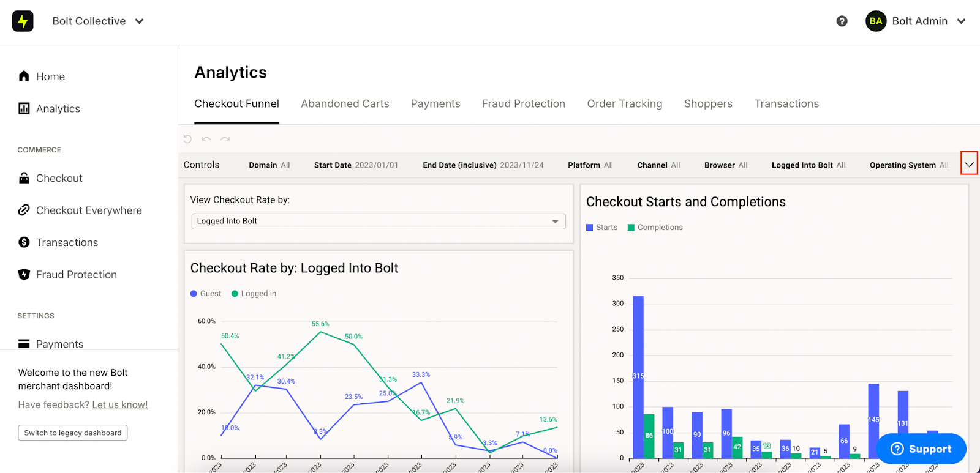The image size is (980, 473).
Task: Click the reset/revert toolbar icon
Action: point(187,139)
